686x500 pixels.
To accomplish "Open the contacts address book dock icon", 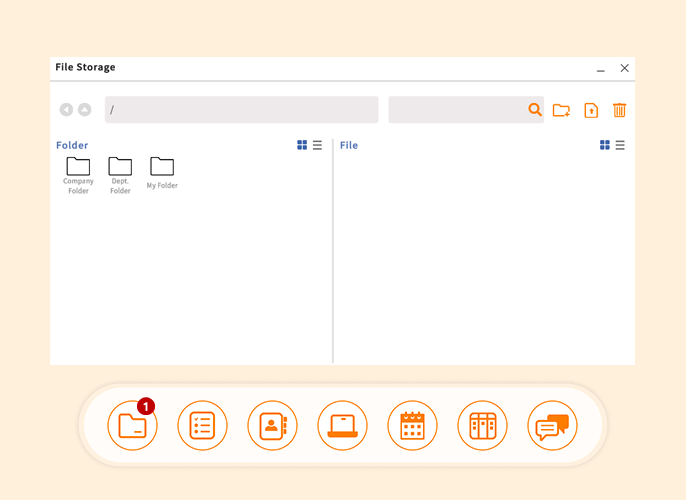I will coord(272,425).
